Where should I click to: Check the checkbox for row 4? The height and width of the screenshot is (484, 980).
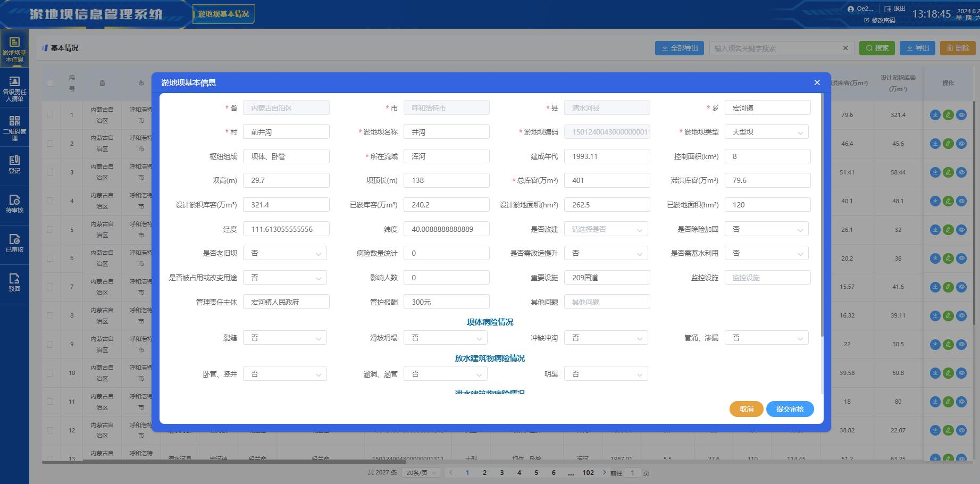point(50,201)
